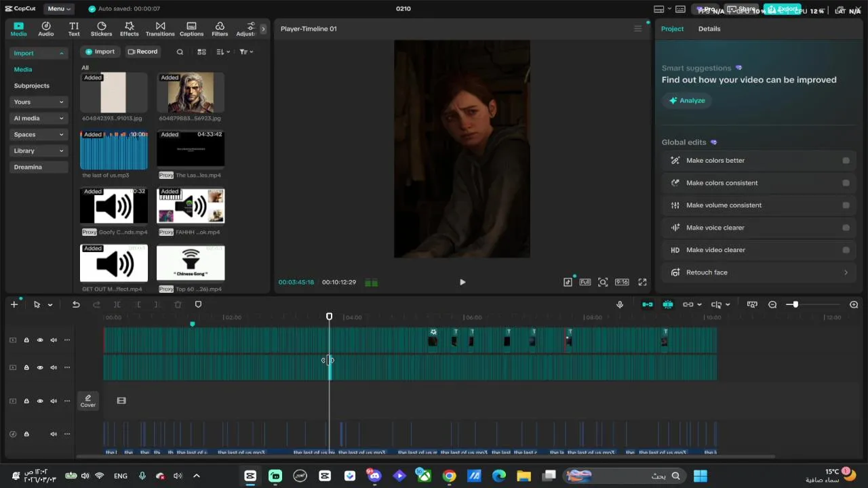Open the preview axis dropdown
This screenshot has height=488, width=868.
[719, 304]
